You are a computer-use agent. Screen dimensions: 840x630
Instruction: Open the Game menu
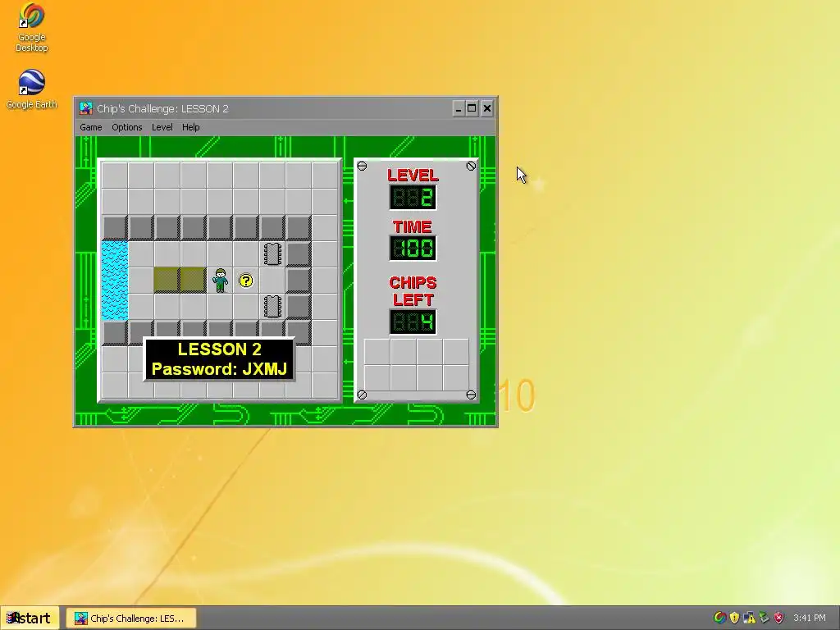pyautogui.click(x=90, y=127)
